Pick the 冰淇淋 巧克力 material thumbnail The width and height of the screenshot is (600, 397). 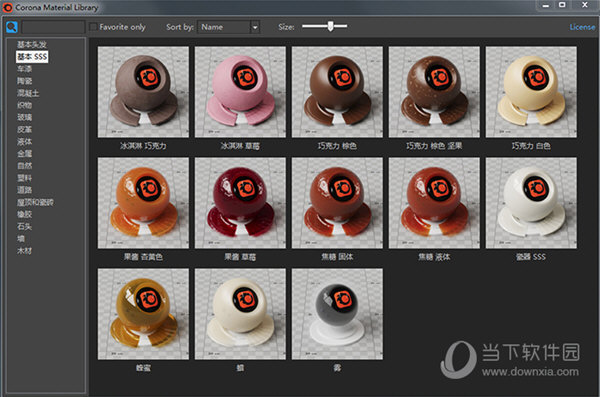[x=143, y=92]
